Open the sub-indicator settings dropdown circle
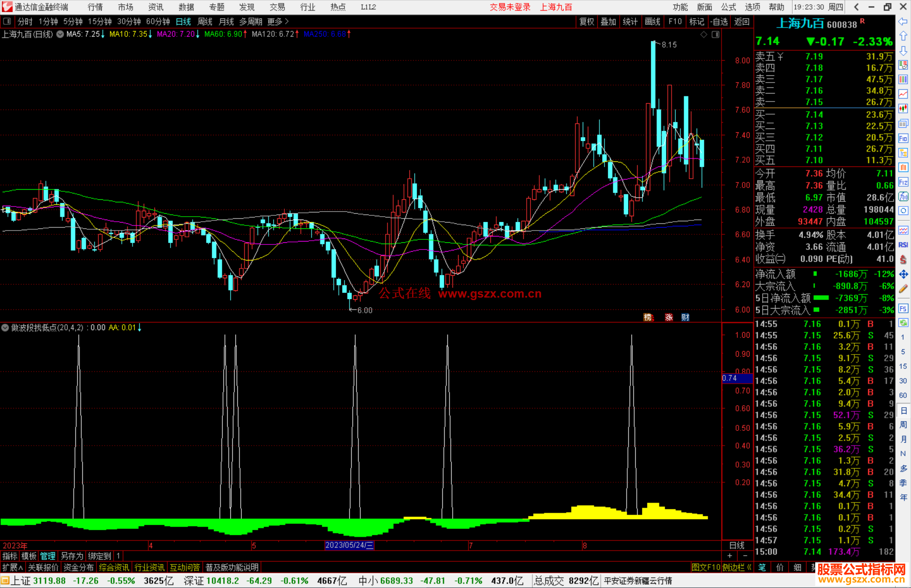This screenshot has width=911, height=588. 5,328
